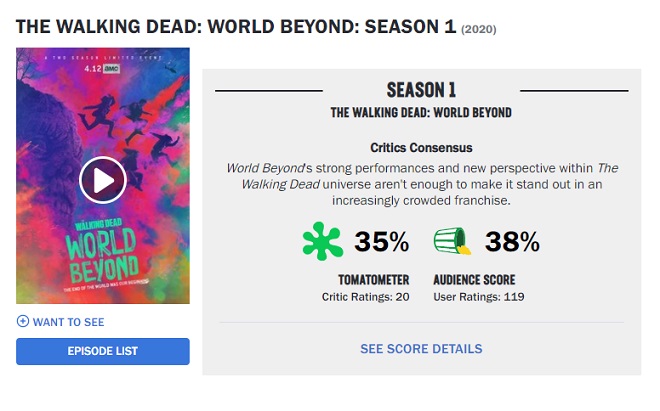Click the page title Walking Dead: World Beyond

point(236,27)
